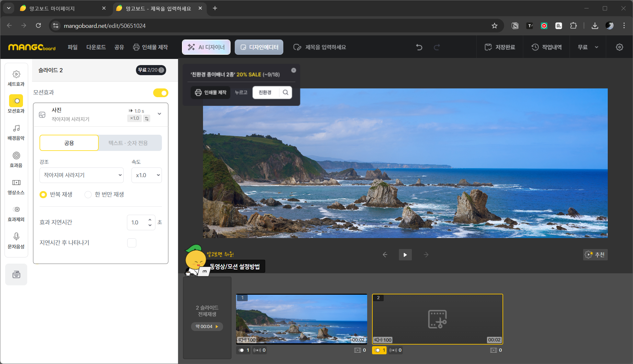Click the 추천 recommend button
This screenshot has height=364, width=633.
click(595, 255)
